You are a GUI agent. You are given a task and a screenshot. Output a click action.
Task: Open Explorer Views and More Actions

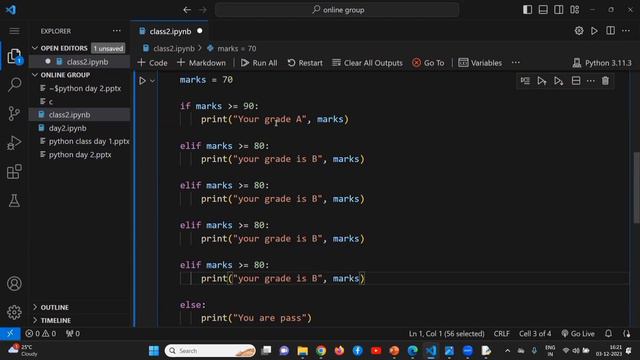[x=117, y=31]
